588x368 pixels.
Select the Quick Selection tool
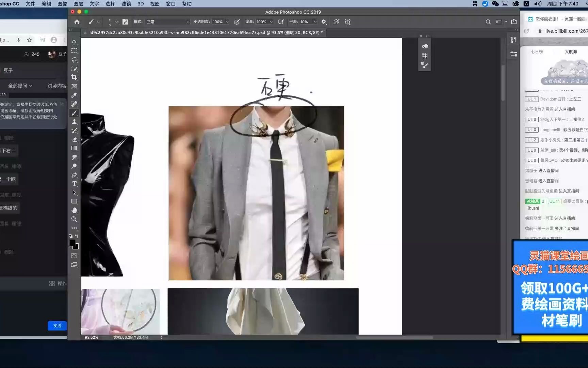74,68
